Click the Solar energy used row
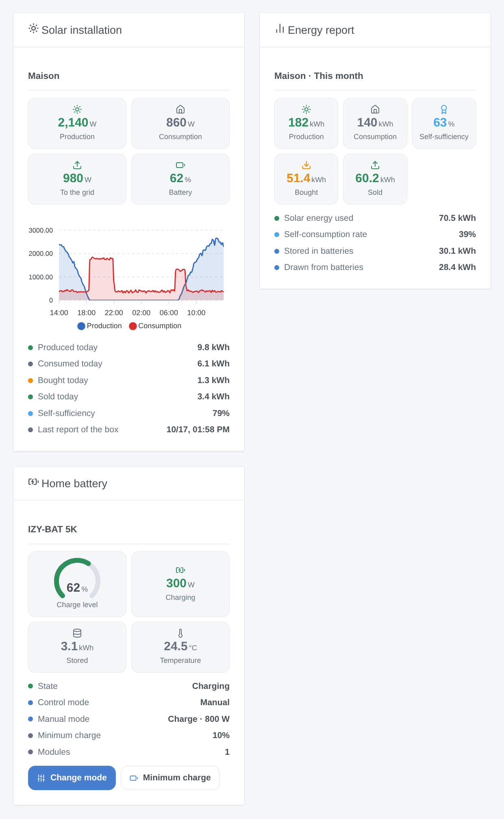The image size is (504, 819). click(375, 218)
